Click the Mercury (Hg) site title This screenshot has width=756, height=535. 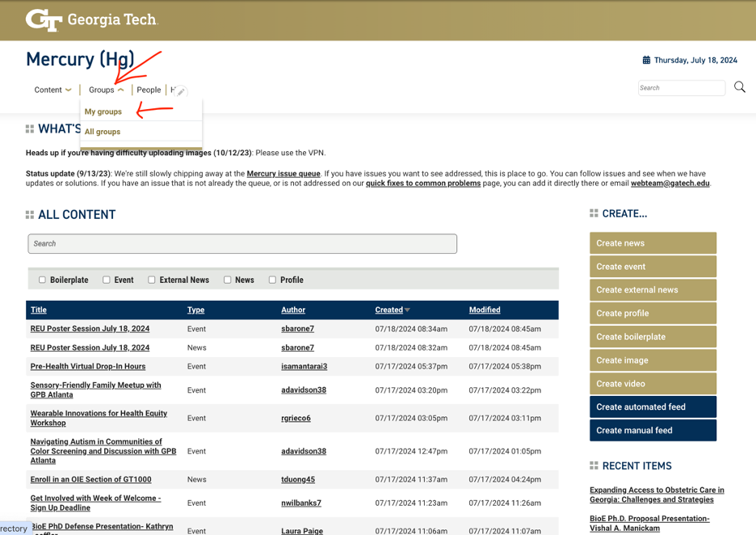(80, 59)
